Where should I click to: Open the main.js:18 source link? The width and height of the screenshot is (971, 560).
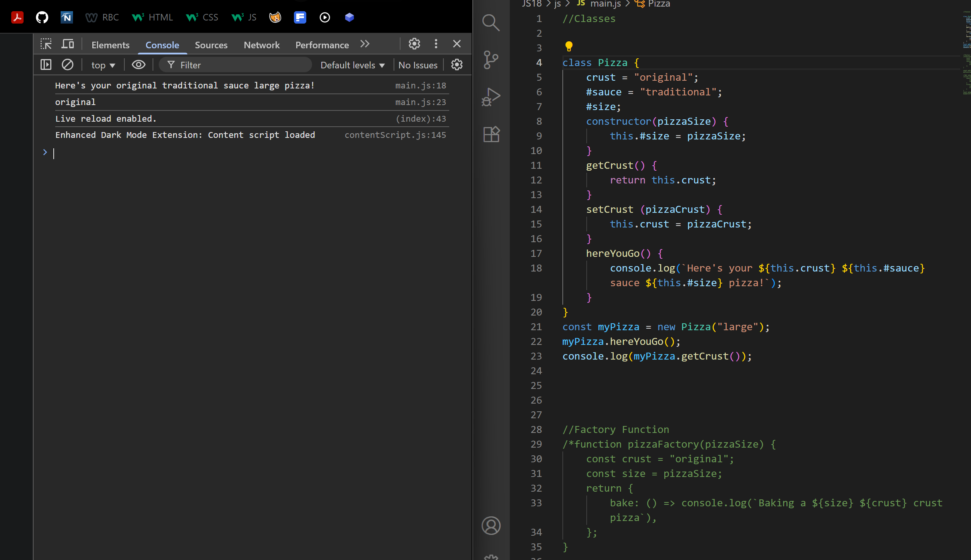point(420,85)
